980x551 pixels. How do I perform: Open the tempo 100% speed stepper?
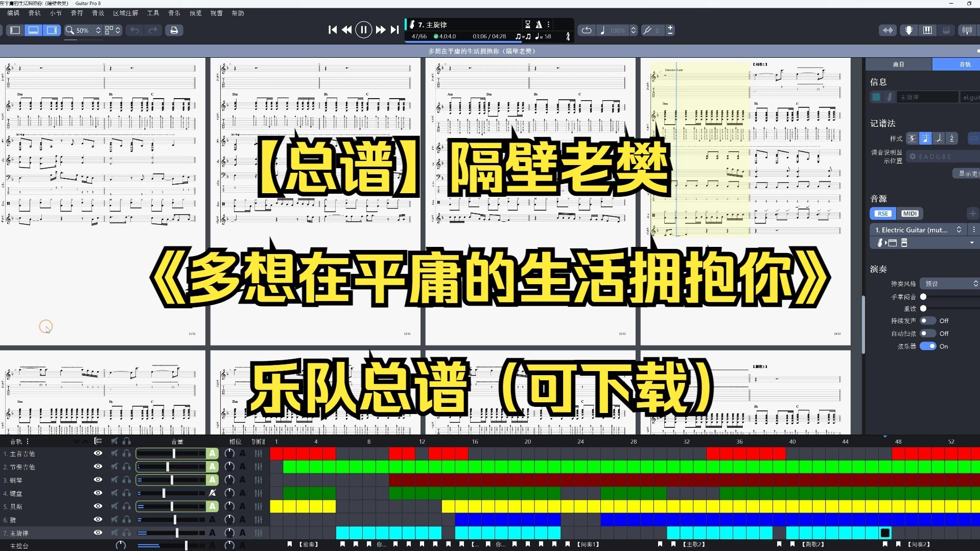(x=634, y=30)
